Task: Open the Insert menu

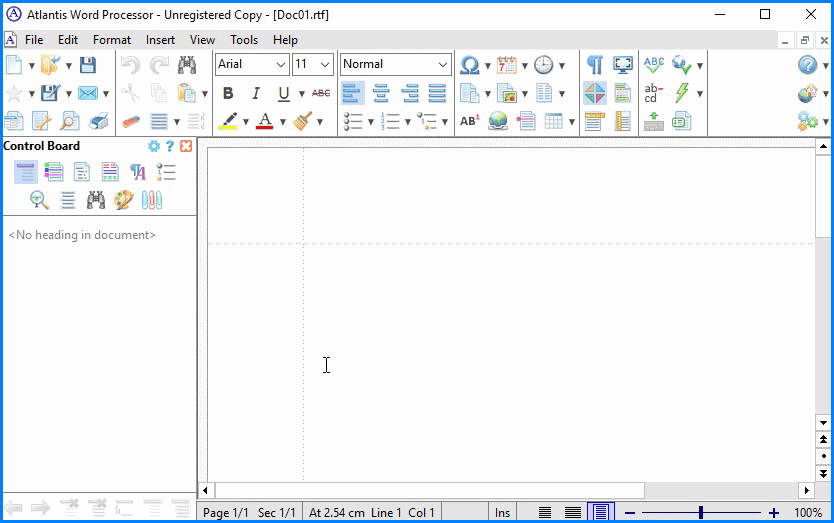Action: [160, 40]
